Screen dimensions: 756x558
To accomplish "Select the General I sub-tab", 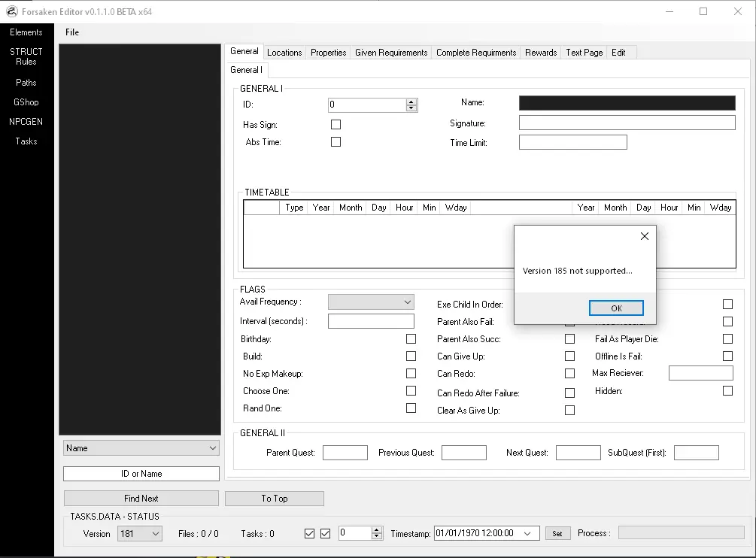I will click(247, 70).
